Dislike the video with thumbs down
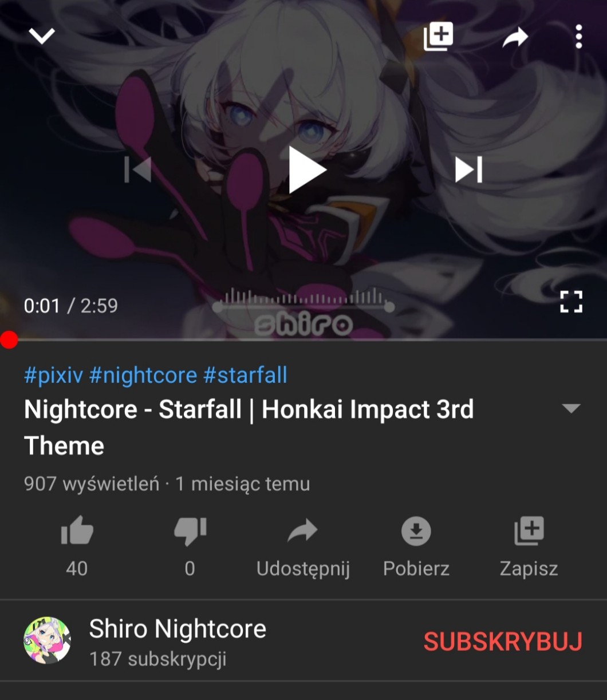Image resolution: width=607 pixels, height=700 pixels. (x=190, y=531)
